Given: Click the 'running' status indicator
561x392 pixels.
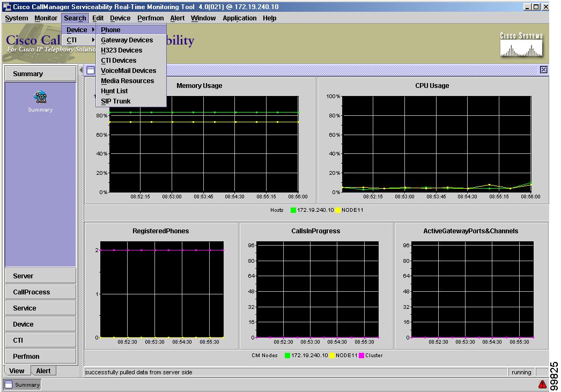Looking at the screenshot, I should pos(521,372).
